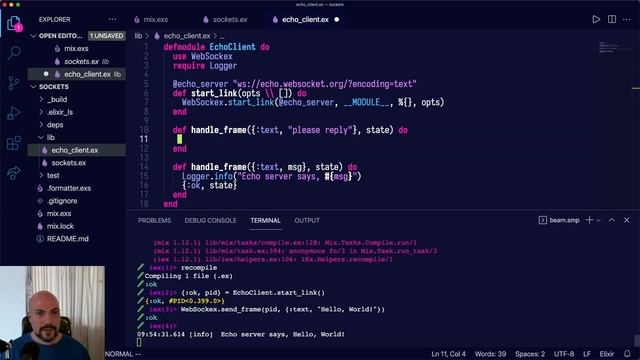Open sockets.ex in the lib folder

(77, 162)
